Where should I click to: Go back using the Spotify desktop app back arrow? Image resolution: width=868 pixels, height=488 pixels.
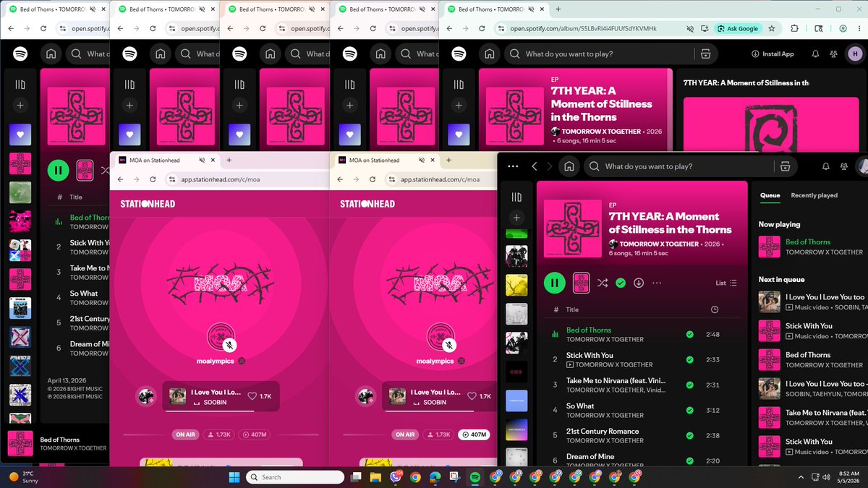(x=535, y=166)
